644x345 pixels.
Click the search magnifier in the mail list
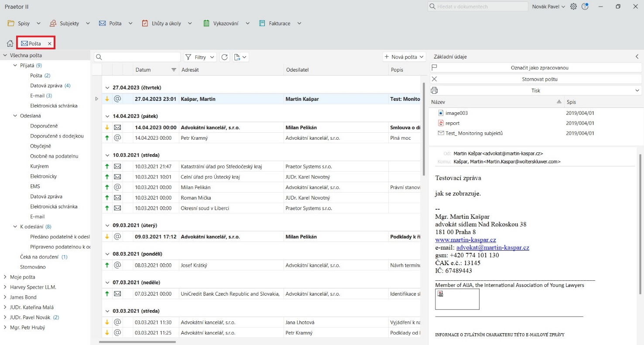99,57
